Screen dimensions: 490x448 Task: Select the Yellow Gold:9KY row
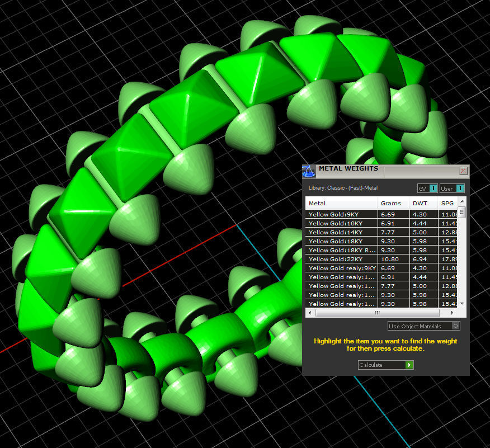pos(381,214)
